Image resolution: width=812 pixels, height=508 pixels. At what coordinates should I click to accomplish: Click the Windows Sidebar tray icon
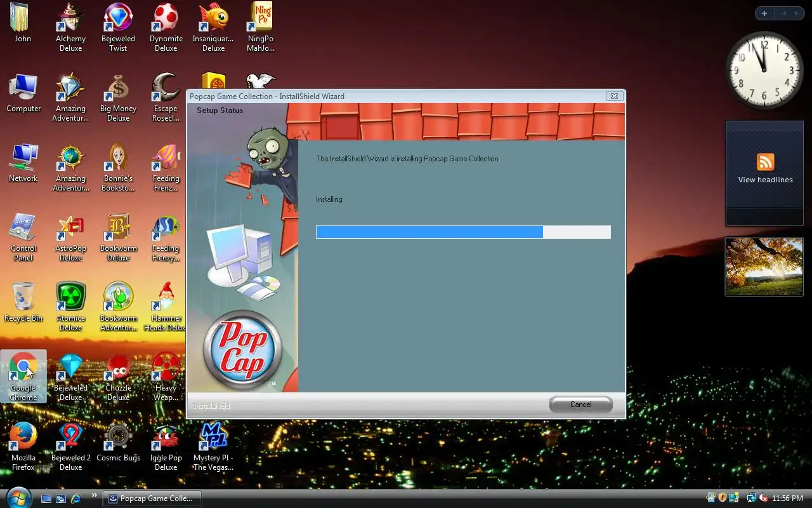734,498
